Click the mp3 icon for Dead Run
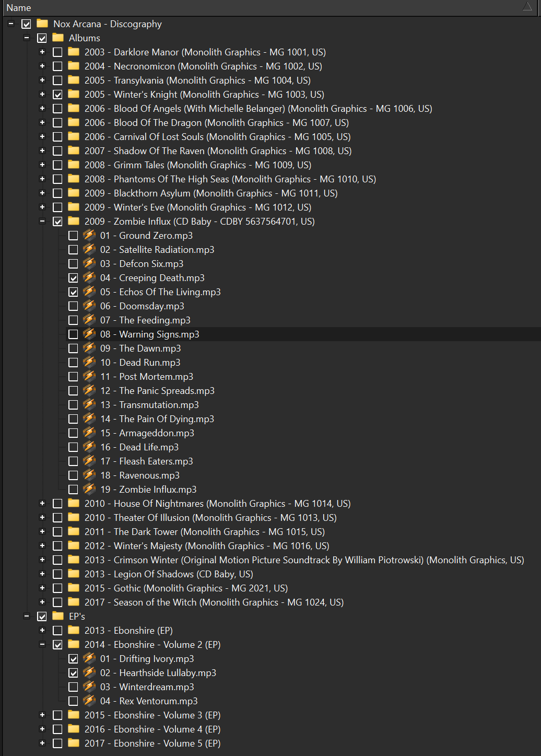Image resolution: width=541 pixels, height=756 pixels. (89, 362)
